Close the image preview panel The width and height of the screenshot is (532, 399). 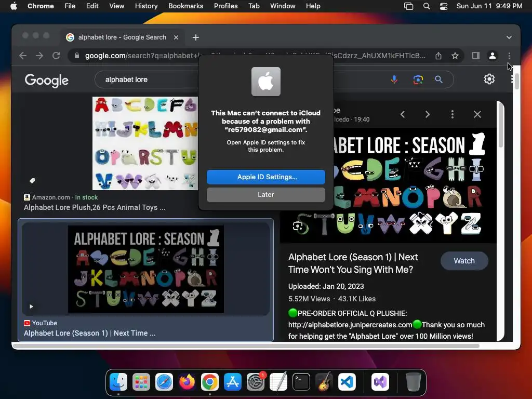[477, 114]
